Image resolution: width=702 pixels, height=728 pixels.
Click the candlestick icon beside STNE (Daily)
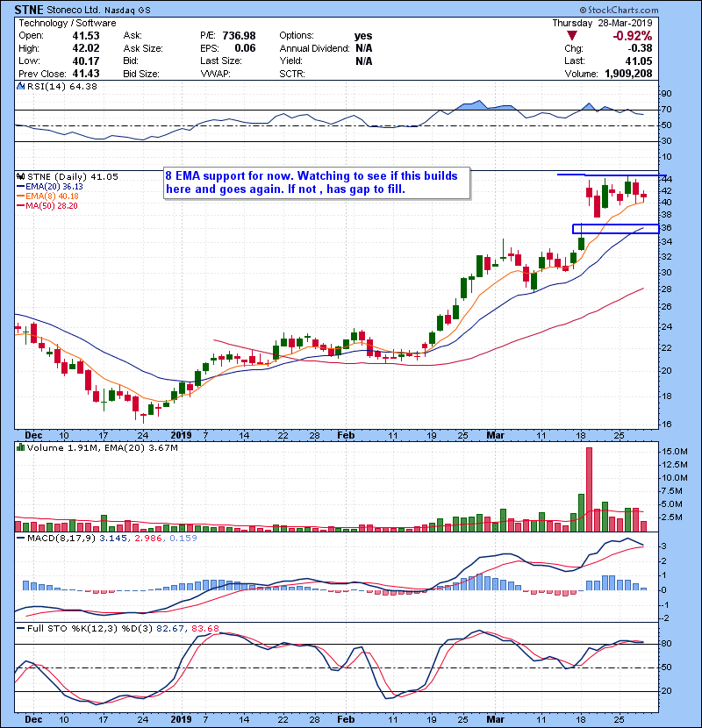pyautogui.click(x=21, y=176)
